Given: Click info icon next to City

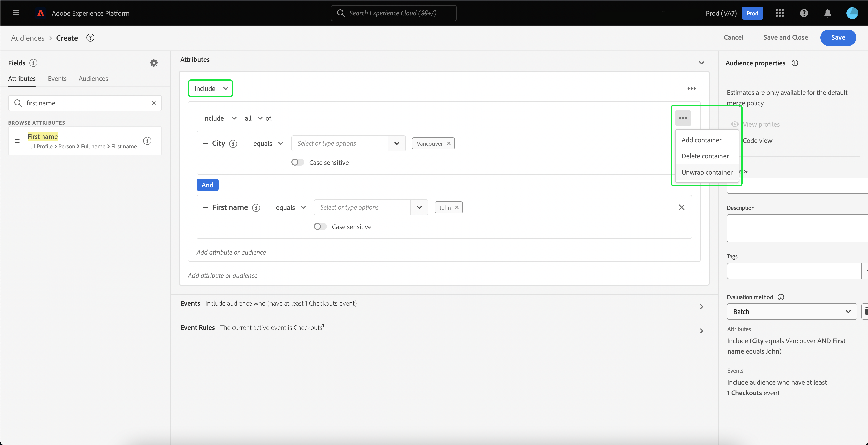Looking at the screenshot, I should (233, 144).
